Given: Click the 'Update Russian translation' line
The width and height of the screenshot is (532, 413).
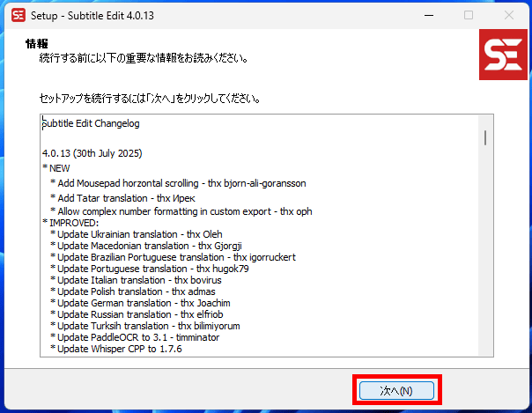Looking at the screenshot, I should (x=137, y=314).
